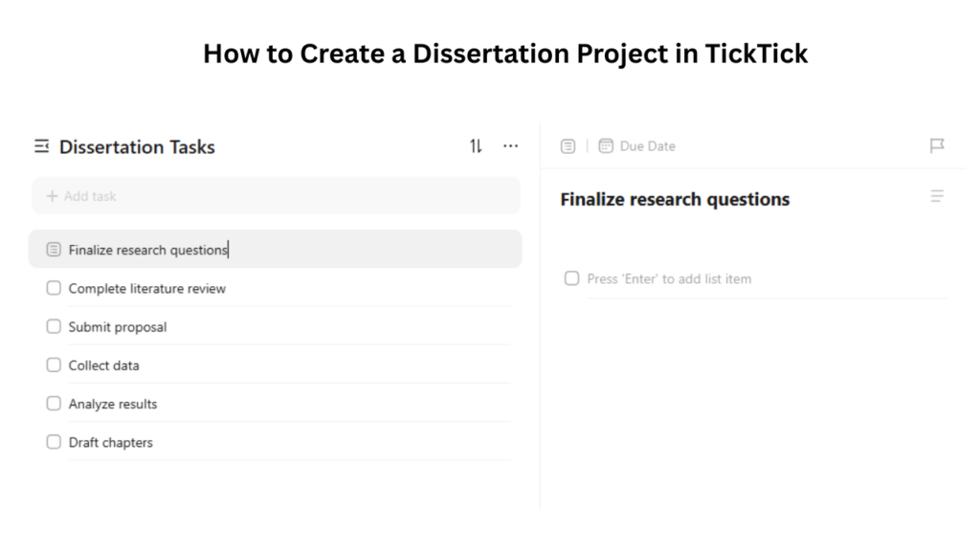
Task: Open the detail options icon right of task title
Action: click(937, 196)
